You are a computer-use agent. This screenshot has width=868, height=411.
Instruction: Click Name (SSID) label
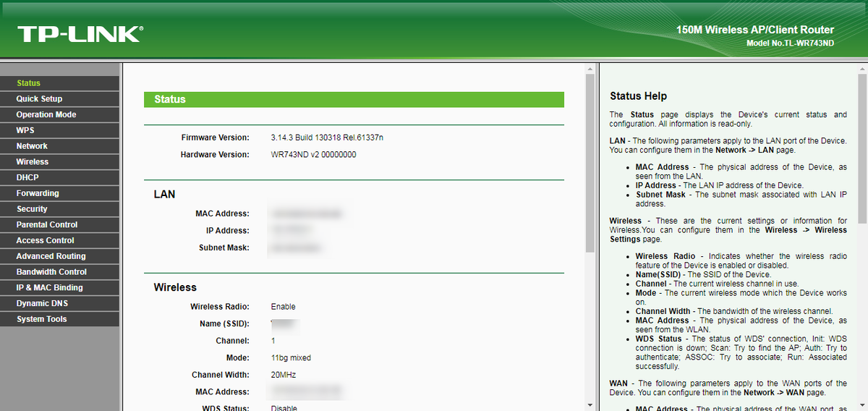click(224, 323)
